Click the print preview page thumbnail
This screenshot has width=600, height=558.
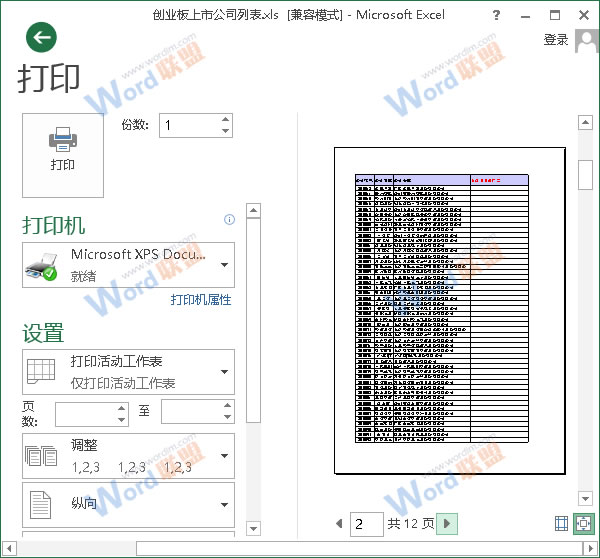click(449, 310)
